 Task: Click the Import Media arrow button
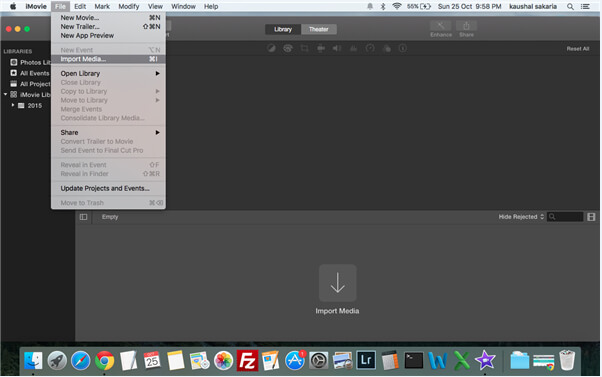pos(337,283)
